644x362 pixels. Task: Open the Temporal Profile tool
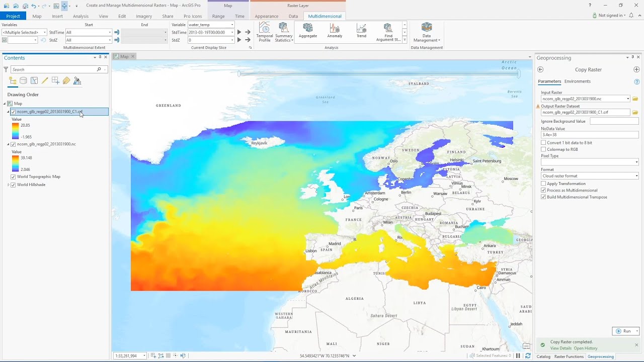coord(264,32)
